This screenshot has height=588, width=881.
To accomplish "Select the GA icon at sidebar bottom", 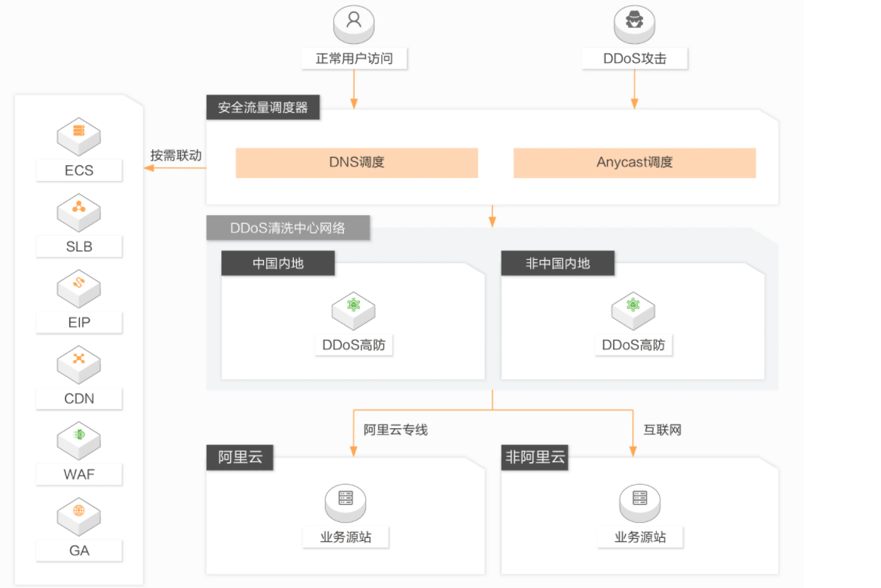I will click(79, 516).
